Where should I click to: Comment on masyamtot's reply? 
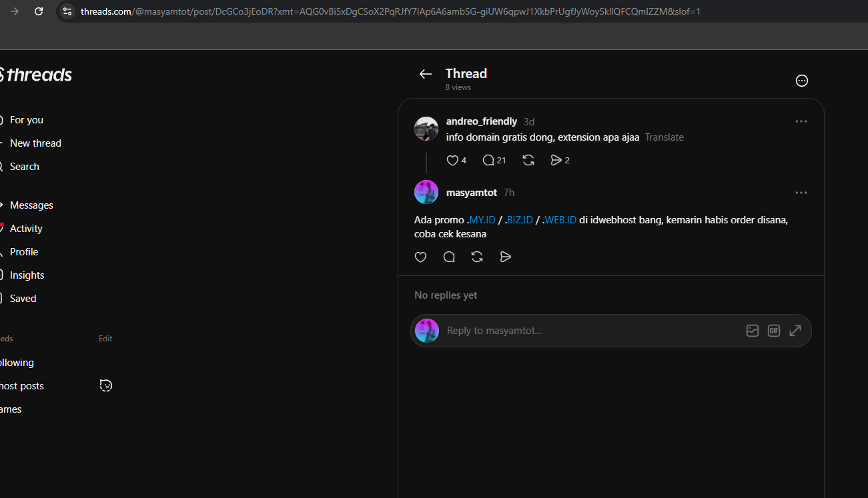(449, 257)
